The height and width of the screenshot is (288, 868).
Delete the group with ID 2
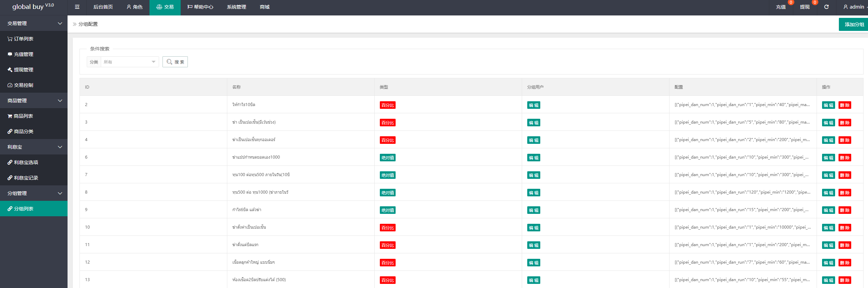tap(845, 105)
